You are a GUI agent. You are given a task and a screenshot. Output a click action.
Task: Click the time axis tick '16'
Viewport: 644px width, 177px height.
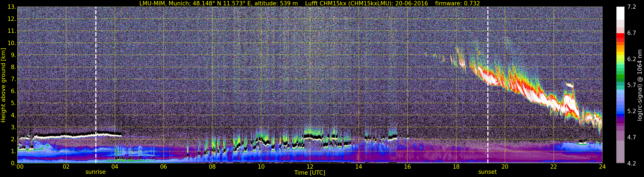(x=407, y=167)
